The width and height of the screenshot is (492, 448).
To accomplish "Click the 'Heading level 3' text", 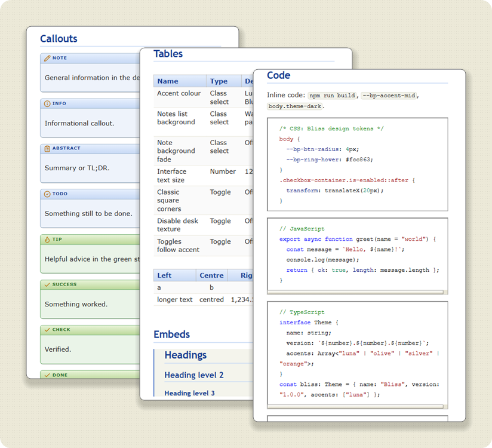I will 189,394.
